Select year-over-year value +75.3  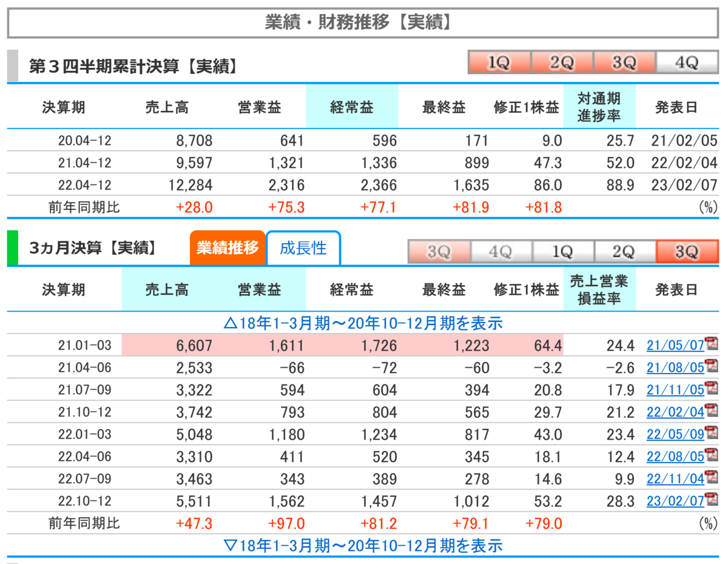(286, 207)
